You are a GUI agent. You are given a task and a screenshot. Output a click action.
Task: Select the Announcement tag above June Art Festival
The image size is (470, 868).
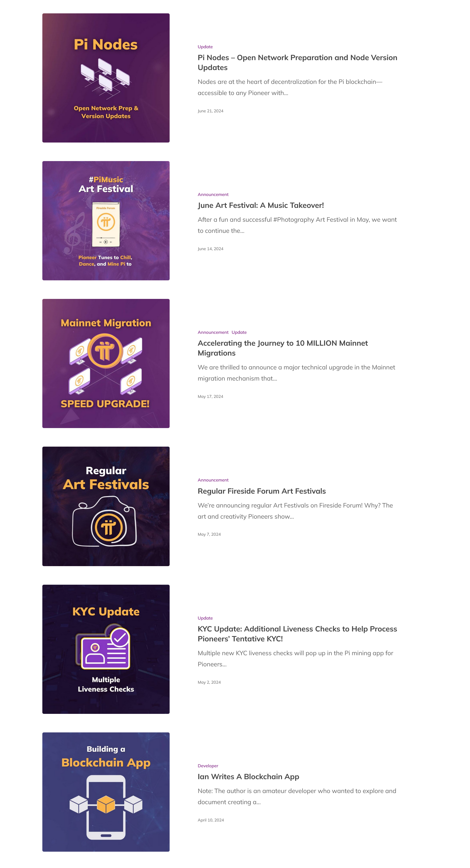[x=213, y=194]
